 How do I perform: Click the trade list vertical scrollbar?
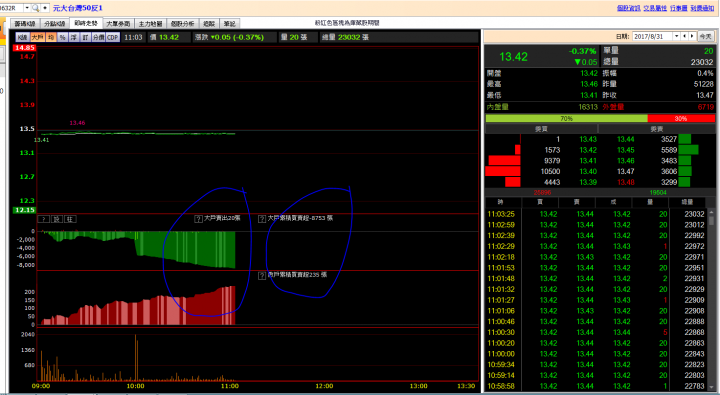coord(712,299)
